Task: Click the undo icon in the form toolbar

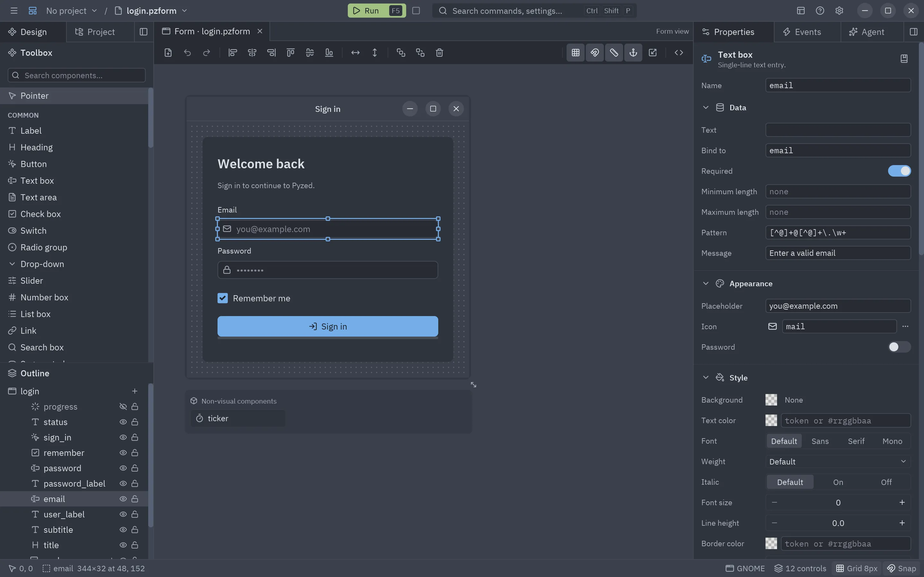Action: pyautogui.click(x=187, y=53)
